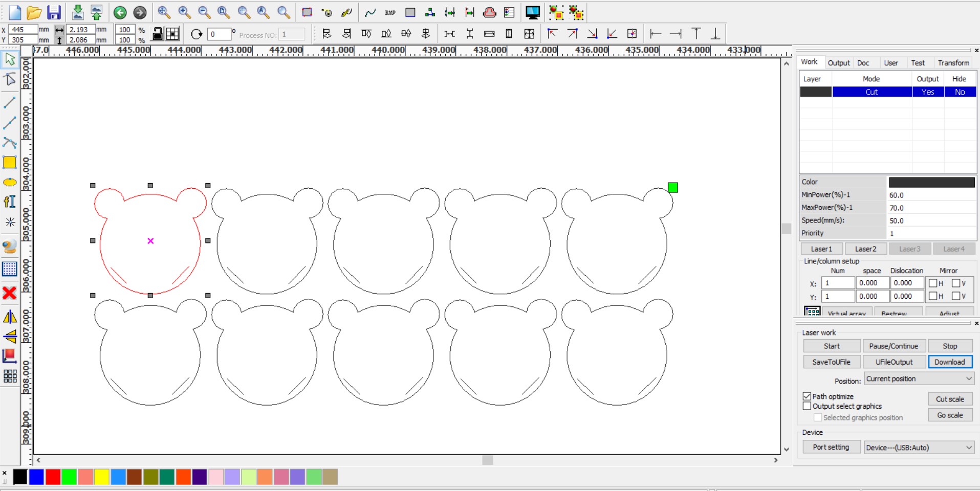Move the selection to the top-left corner
Image resolution: width=980 pixels, height=491 pixels.
552,34
